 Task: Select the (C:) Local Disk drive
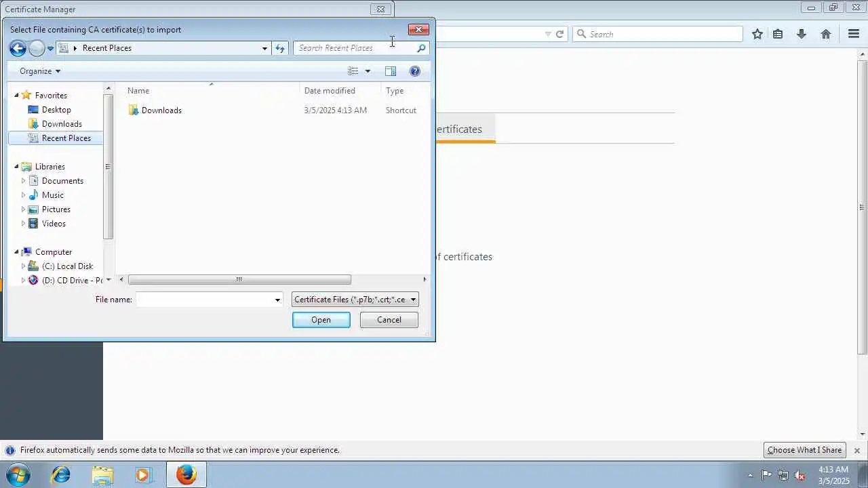[67, 266]
